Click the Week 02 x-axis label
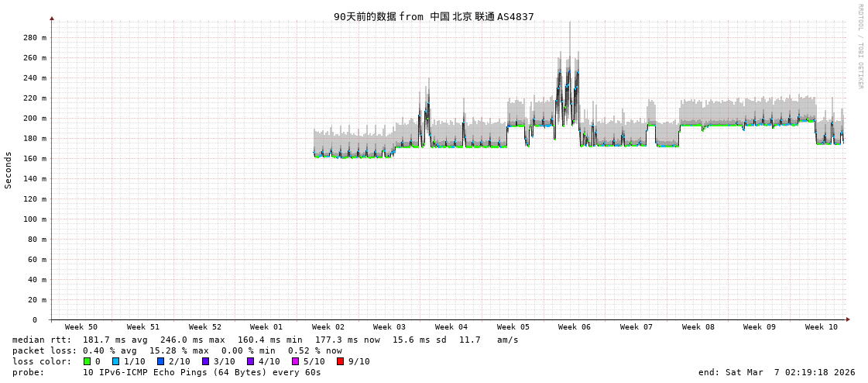The height and width of the screenshot is (383, 868). [x=328, y=327]
